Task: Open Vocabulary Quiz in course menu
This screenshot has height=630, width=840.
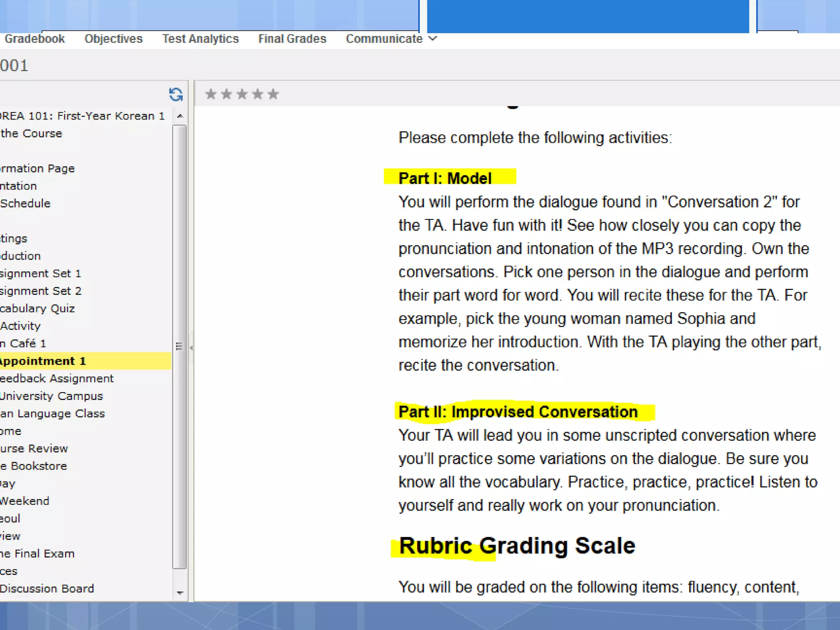Action: pyautogui.click(x=37, y=308)
